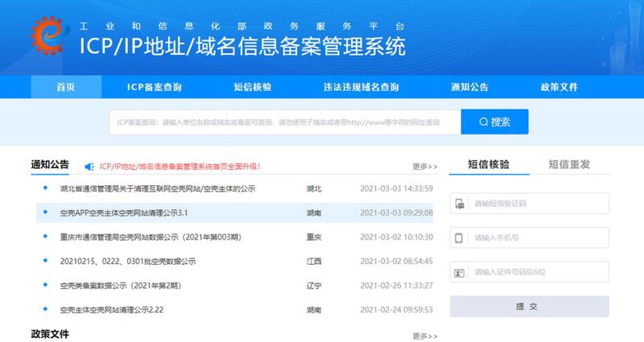Click timestamp 2021-03-03 09:29:08
The image size is (644, 342).
(x=396, y=212)
